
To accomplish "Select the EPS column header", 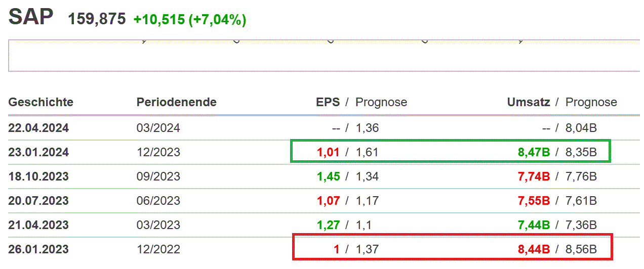I will coord(328,102).
